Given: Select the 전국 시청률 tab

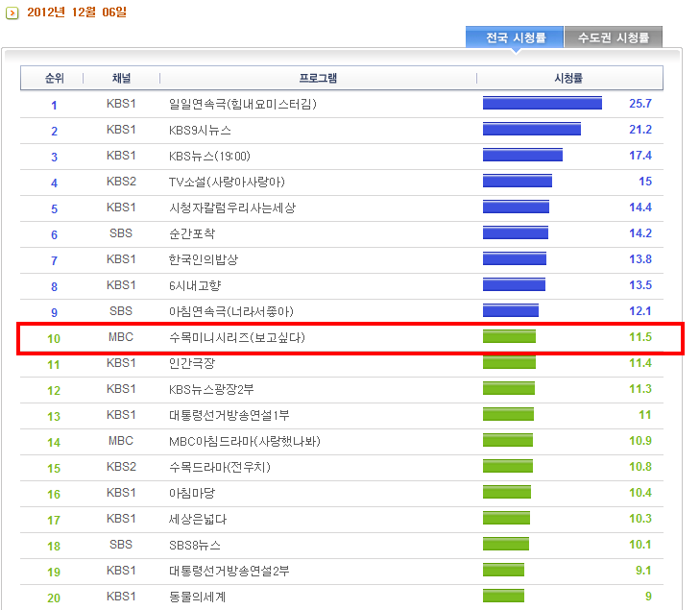Looking at the screenshot, I should pos(515,37).
